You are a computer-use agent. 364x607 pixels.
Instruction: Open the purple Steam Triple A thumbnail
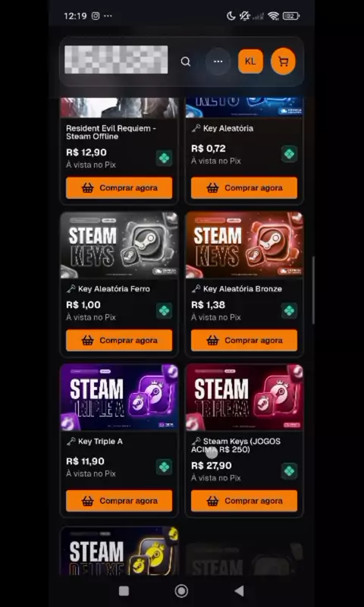120,398
